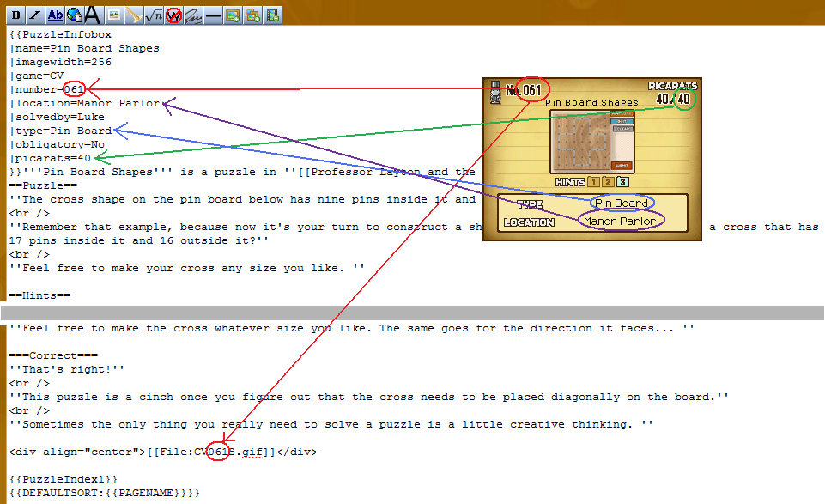
Task: Click the 'obligatory=No' parameter line
Action: pos(57,144)
